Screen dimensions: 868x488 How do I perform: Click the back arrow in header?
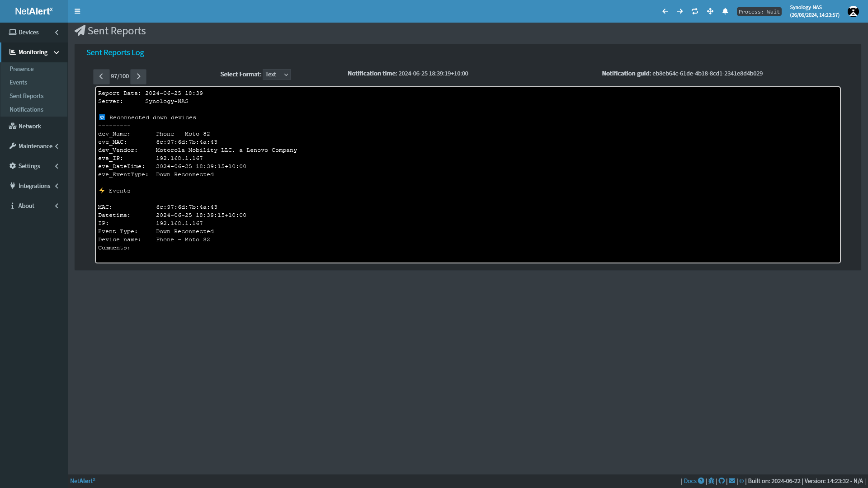tap(665, 11)
